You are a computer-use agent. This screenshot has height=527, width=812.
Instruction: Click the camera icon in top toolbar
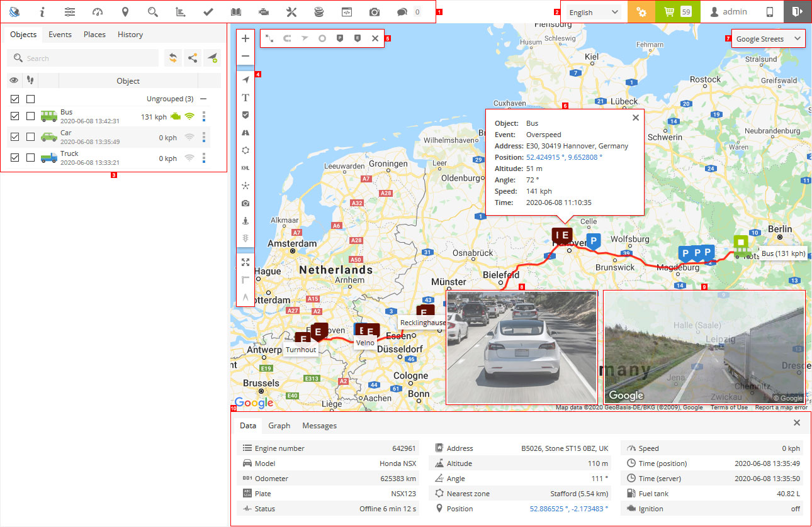[x=375, y=12]
